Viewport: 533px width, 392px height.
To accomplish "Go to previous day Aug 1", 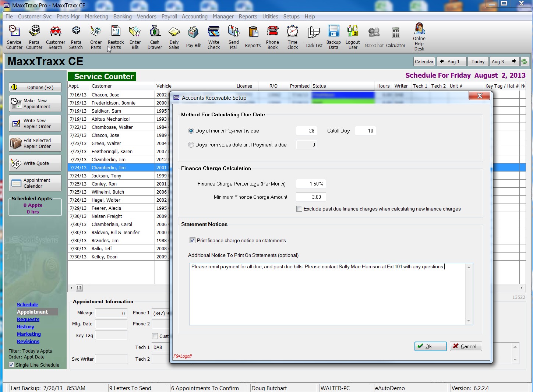I will point(451,61).
